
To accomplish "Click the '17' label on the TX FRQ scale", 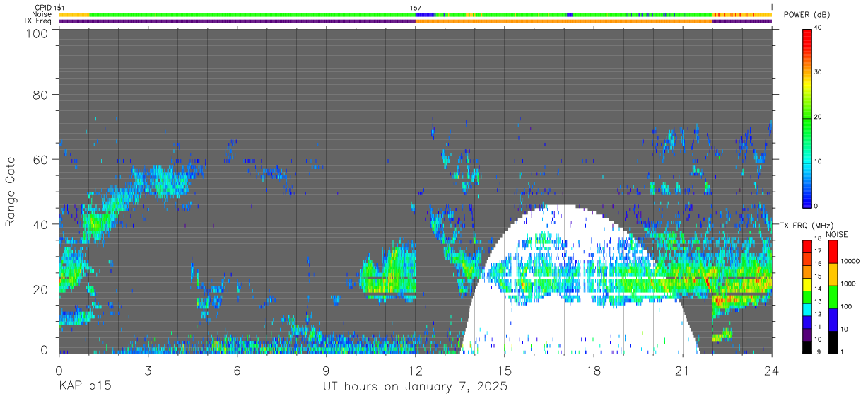I will pos(818,251).
